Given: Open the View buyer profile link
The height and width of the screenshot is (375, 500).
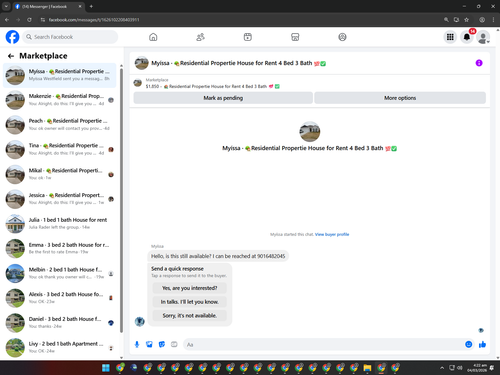Looking at the screenshot, I should (x=332, y=234).
